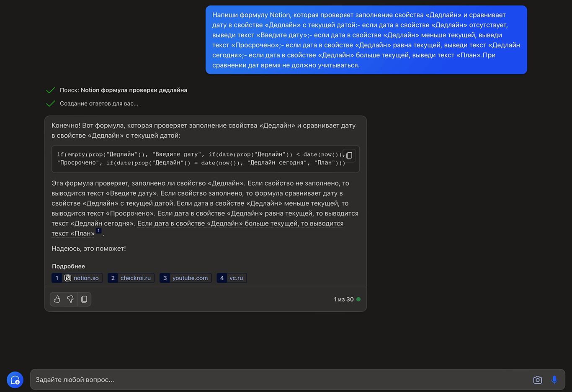Click citation superscript 1 after «План»

click(98, 231)
